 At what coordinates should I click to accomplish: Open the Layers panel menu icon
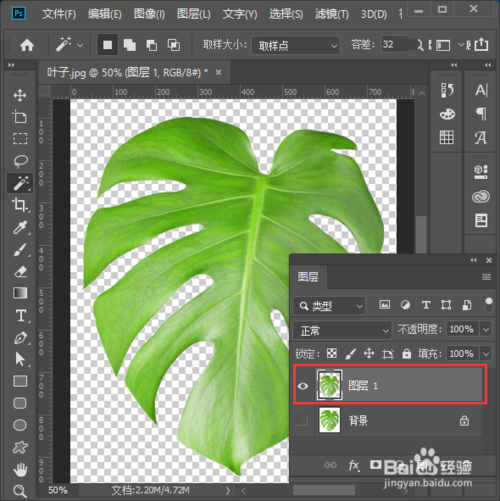pyautogui.click(x=486, y=277)
